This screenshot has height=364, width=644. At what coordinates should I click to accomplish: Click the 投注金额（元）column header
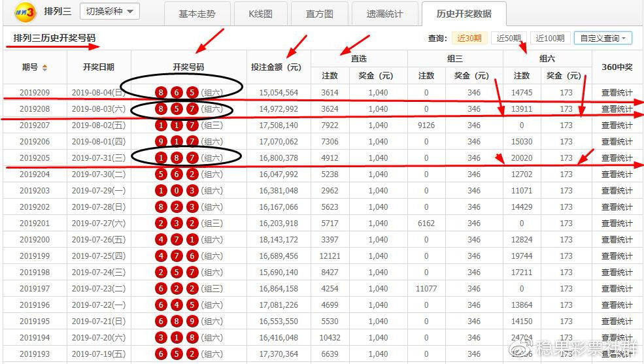point(277,67)
